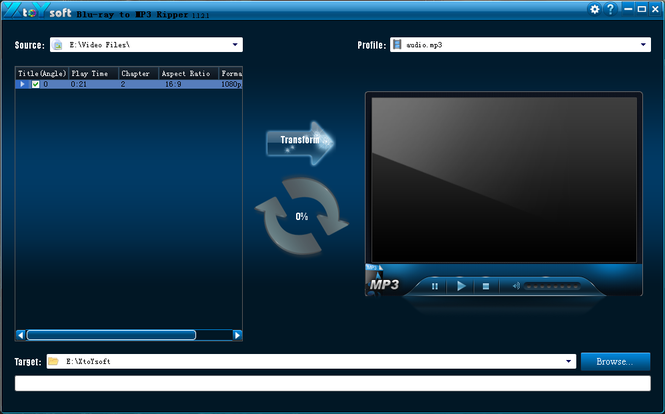The image size is (665, 414).
Task: Maximize the ripper window
Action: (642, 8)
